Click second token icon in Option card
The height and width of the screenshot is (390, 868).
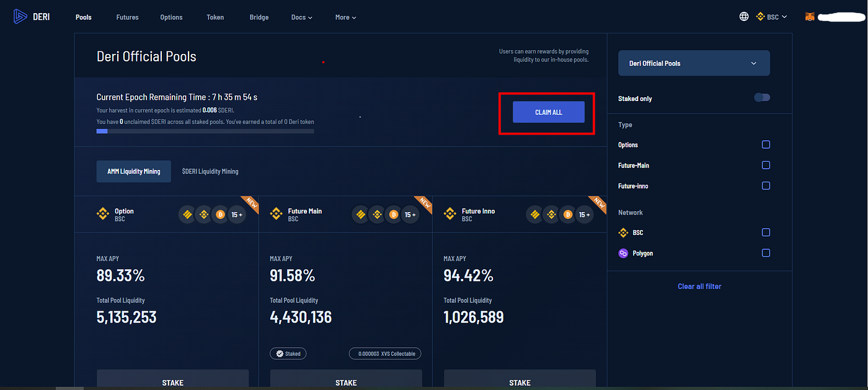[x=203, y=215]
